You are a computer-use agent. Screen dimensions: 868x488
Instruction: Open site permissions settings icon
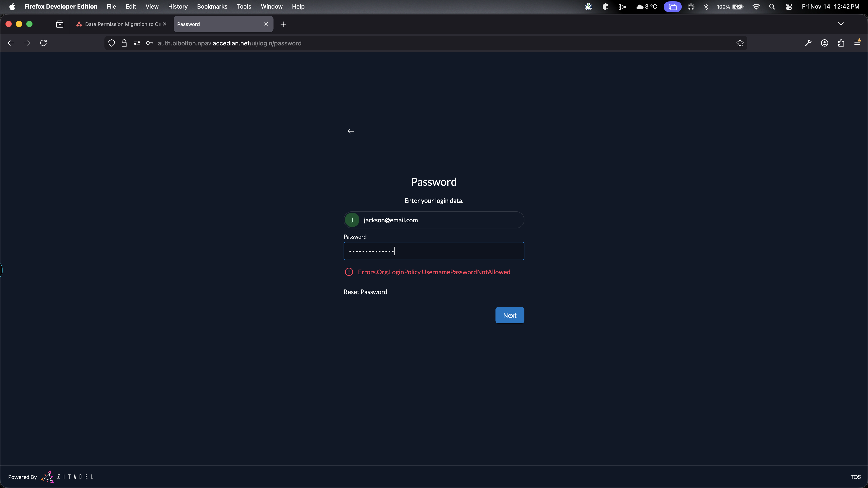click(x=137, y=43)
